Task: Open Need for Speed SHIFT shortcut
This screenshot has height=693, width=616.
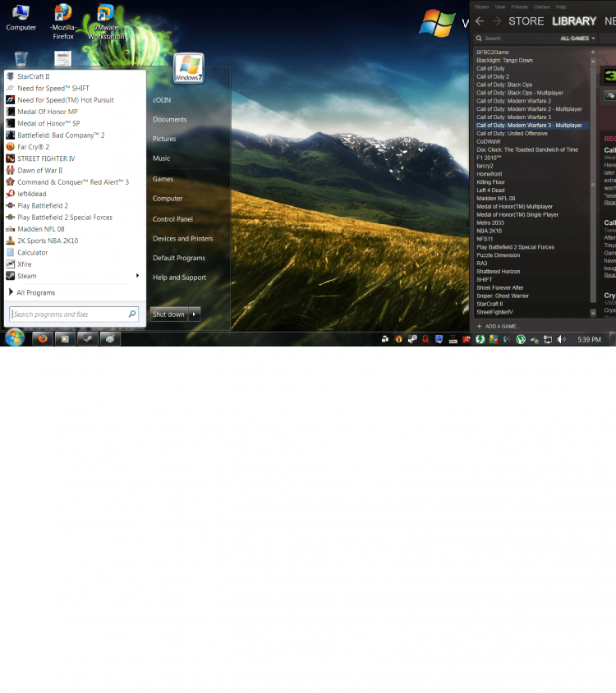Action: [x=53, y=89]
